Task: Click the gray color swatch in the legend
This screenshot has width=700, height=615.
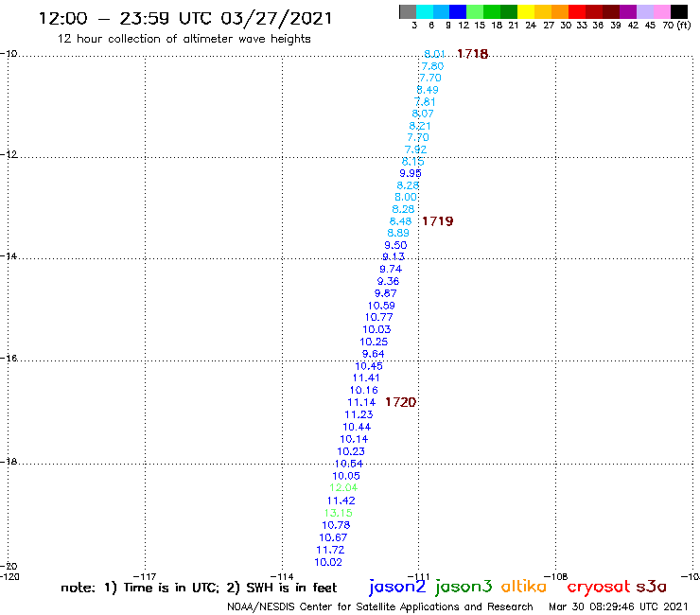Action: [x=408, y=11]
